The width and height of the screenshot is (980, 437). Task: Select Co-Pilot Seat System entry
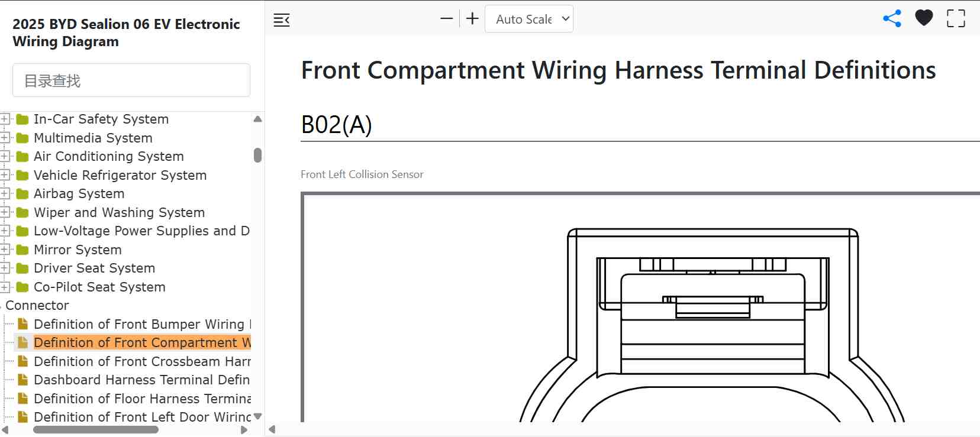[99, 287]
